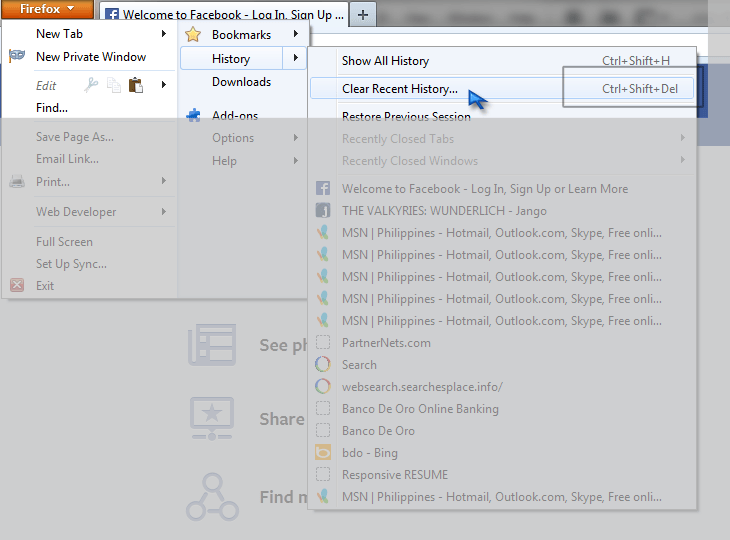Click the New Tab menu entry

(x=60, y=34)
